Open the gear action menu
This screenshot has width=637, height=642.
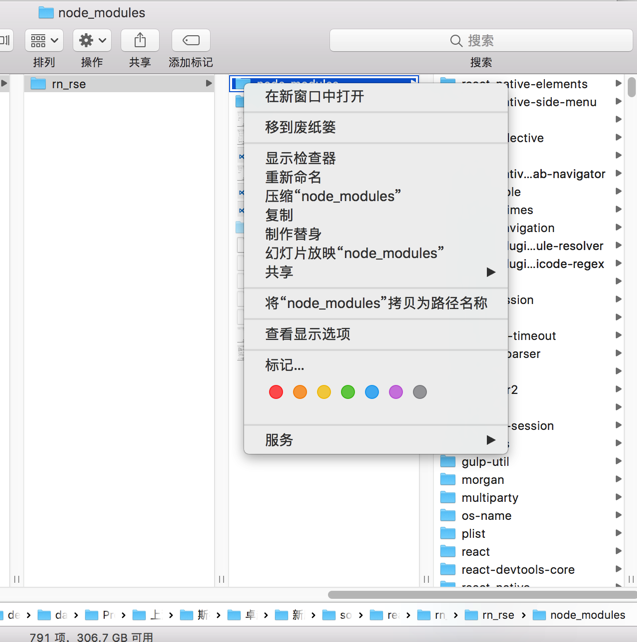coord(92,40)
